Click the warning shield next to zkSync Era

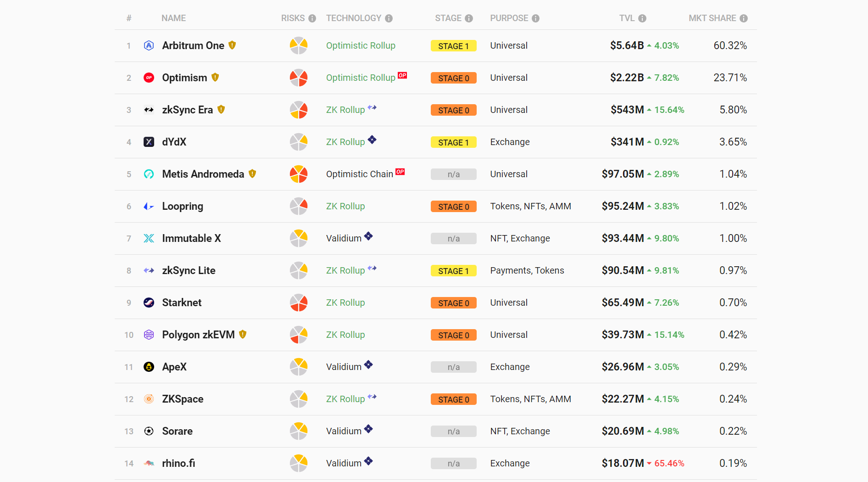point(221,109)
